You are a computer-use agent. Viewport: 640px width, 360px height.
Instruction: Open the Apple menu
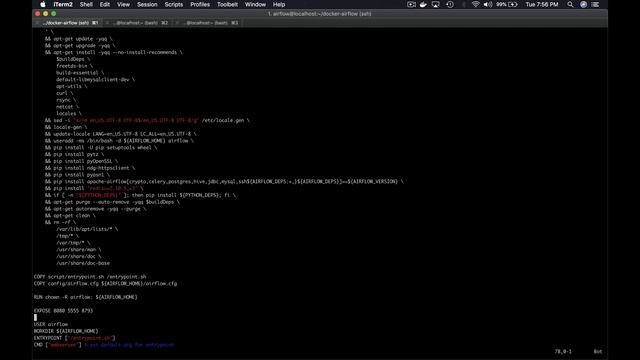(x=43, y=4)
